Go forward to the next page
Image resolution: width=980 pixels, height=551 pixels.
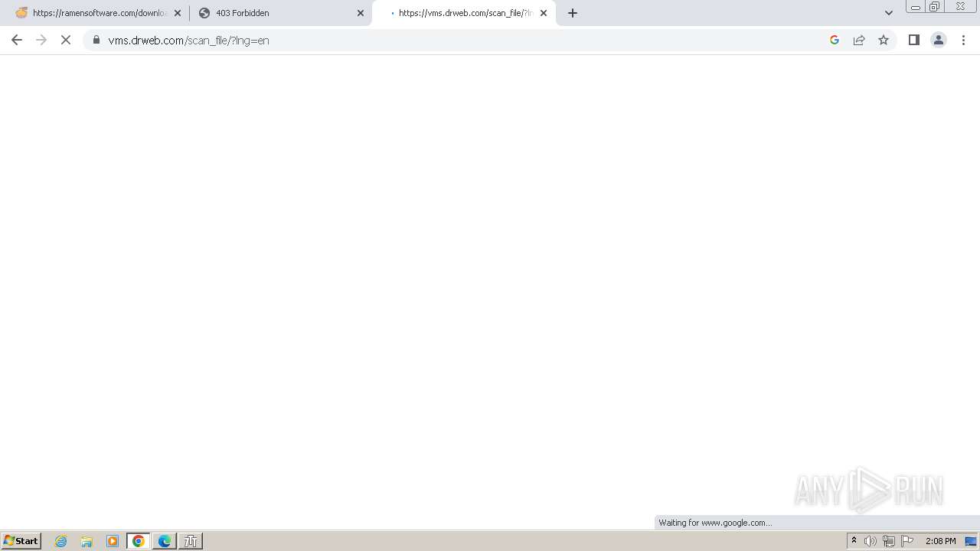(41, 40)
